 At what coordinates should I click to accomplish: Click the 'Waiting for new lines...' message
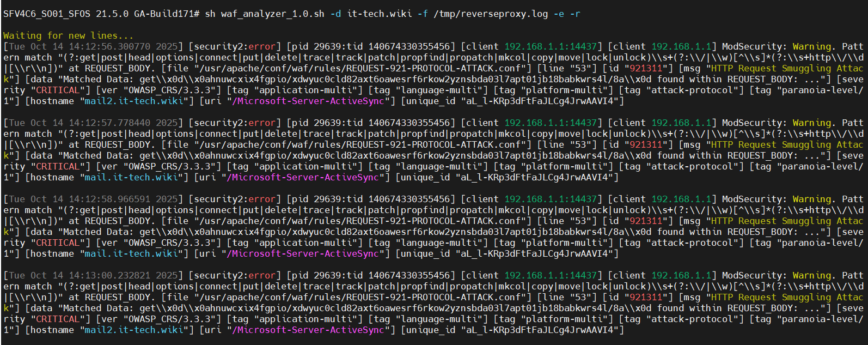[68, 35]
